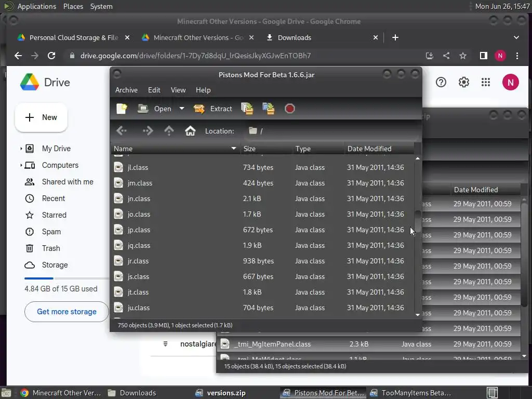The image size is (532, 399).
Task: Select the jq.class file
Action: tap(262, 245)
